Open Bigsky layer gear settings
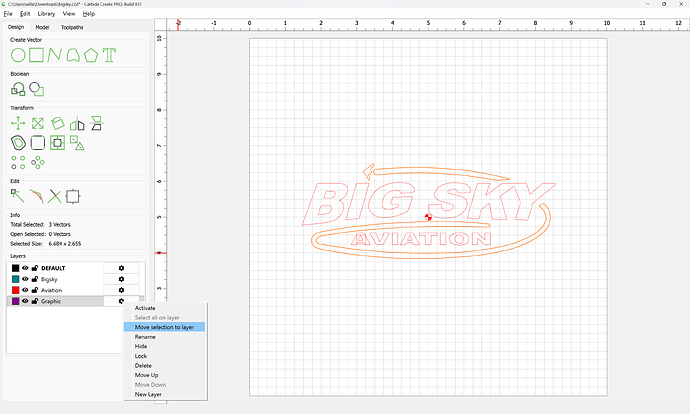 coord(121,279)
